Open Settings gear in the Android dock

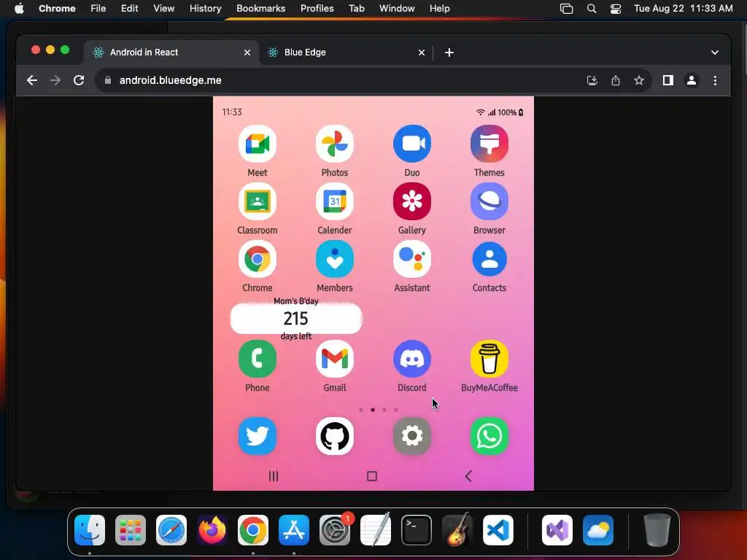[412, 436]
